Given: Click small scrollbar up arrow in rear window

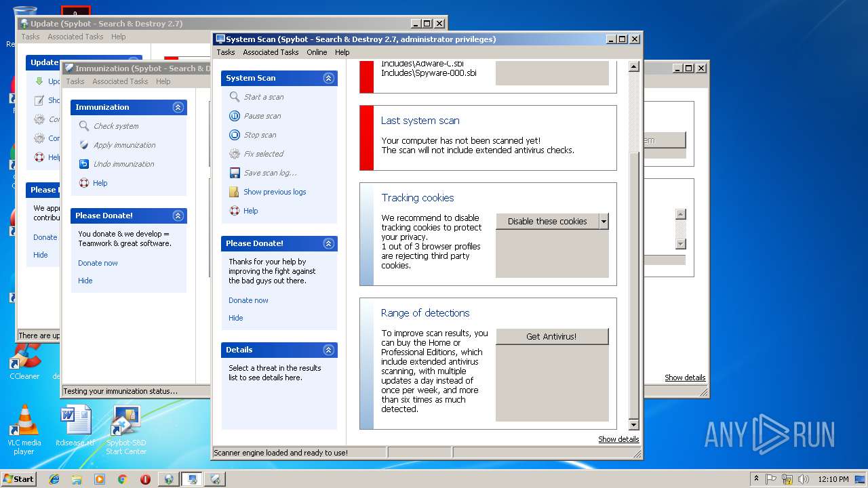Looking at the screenshot, I should [681, 214].
